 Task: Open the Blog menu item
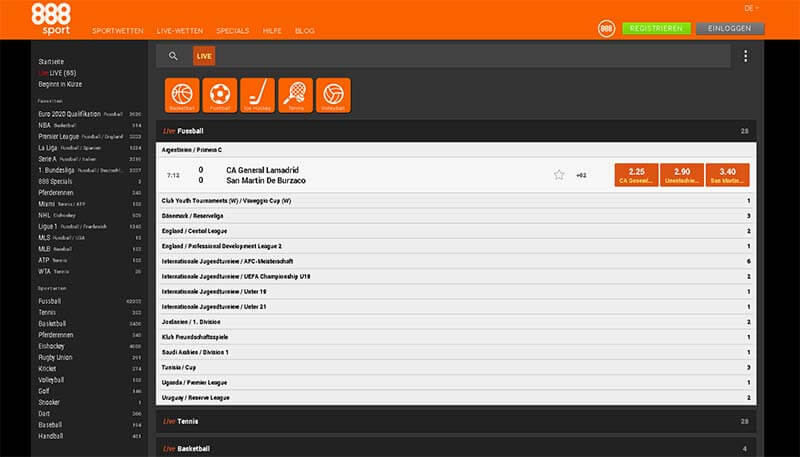pyautogui.click(x=305, y=31)
